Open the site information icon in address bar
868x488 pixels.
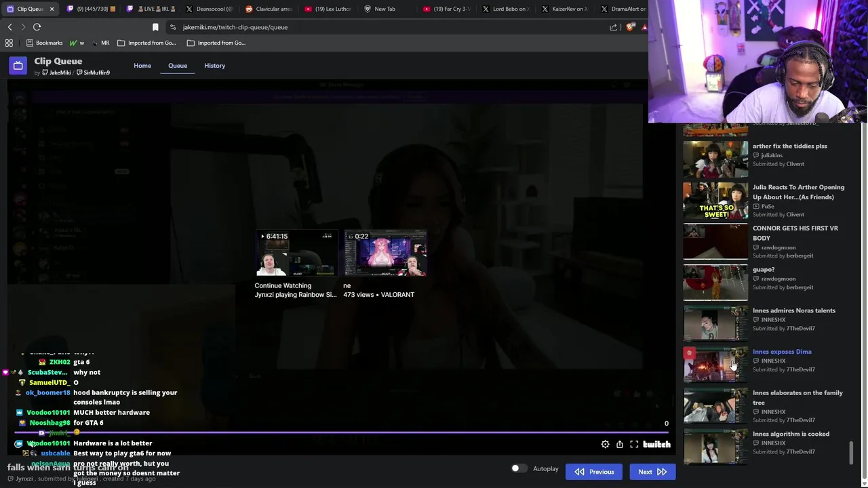[x=173, y=27]
